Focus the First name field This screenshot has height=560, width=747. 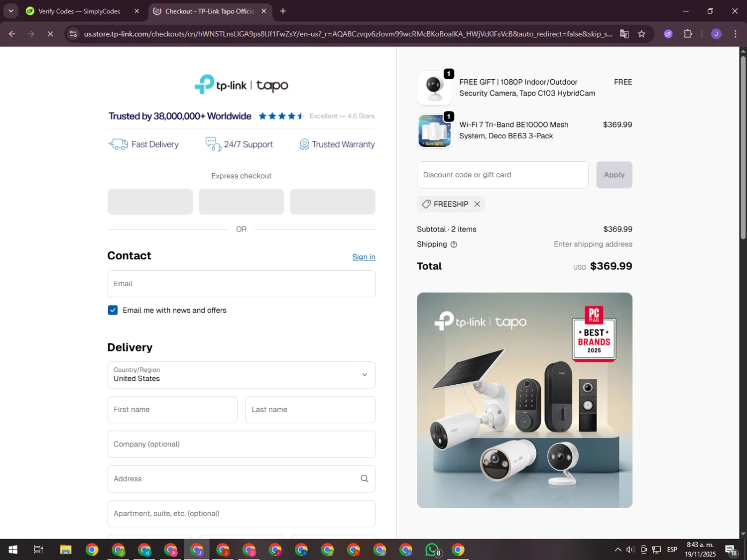(x=172, y=410)
